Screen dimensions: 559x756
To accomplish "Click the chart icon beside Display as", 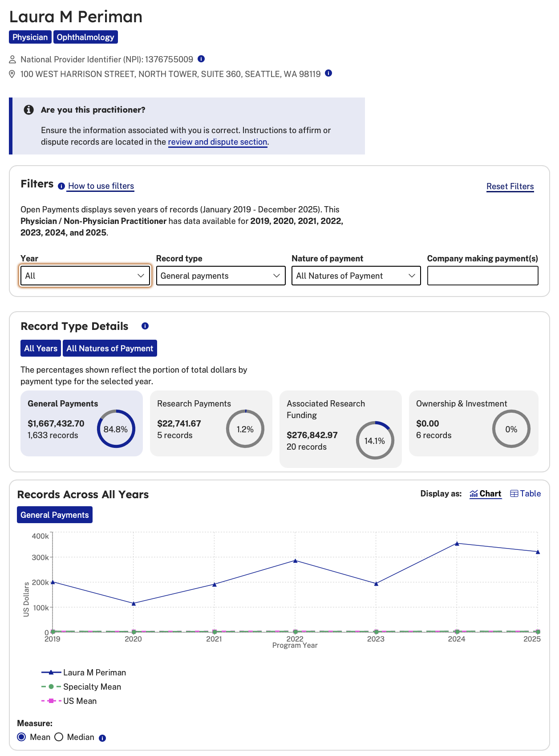I will pyautogui.click(x=474, y=494).
